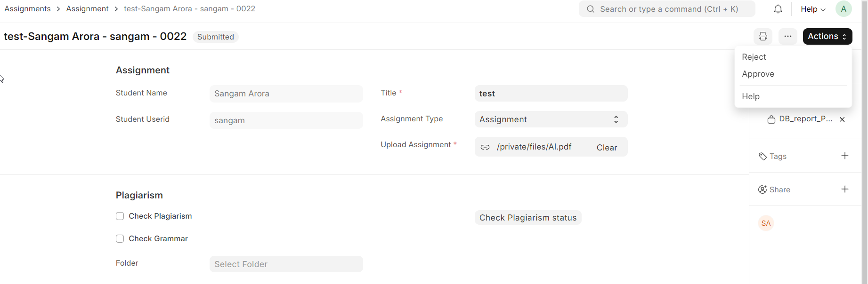This screenshot has height=284, width=868.
Task: Open the user profile avatar A
Action: coord(844,9)
